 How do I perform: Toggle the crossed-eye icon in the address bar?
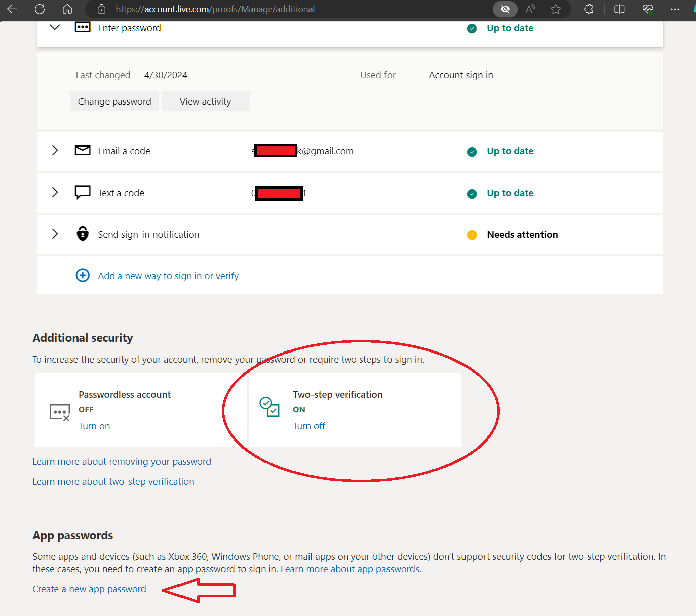(x=505, y=9)
